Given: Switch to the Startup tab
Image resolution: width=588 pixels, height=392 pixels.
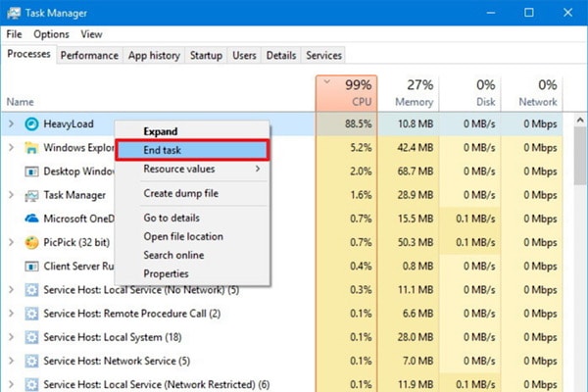Looking at the screenshot, I should point(206,56).
